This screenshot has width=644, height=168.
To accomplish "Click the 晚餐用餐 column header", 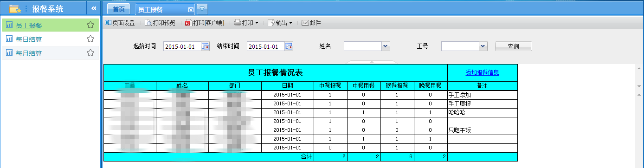I will point(431,85).
